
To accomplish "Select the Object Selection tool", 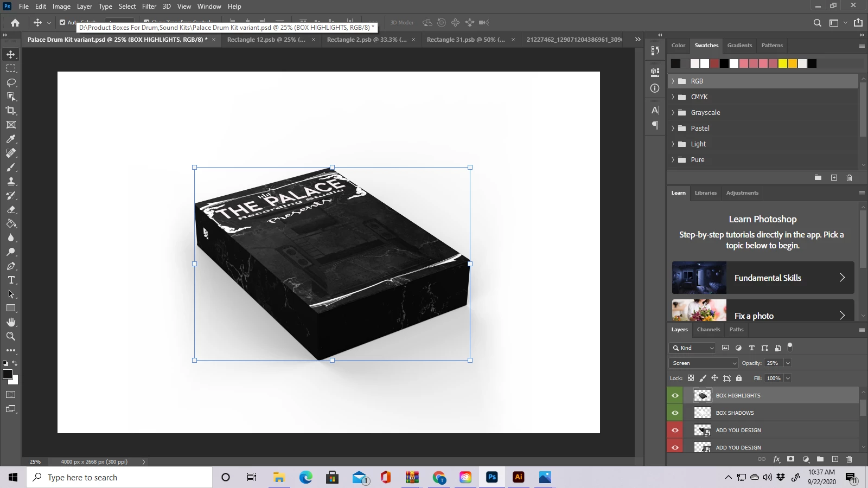I will click(11, 97).
